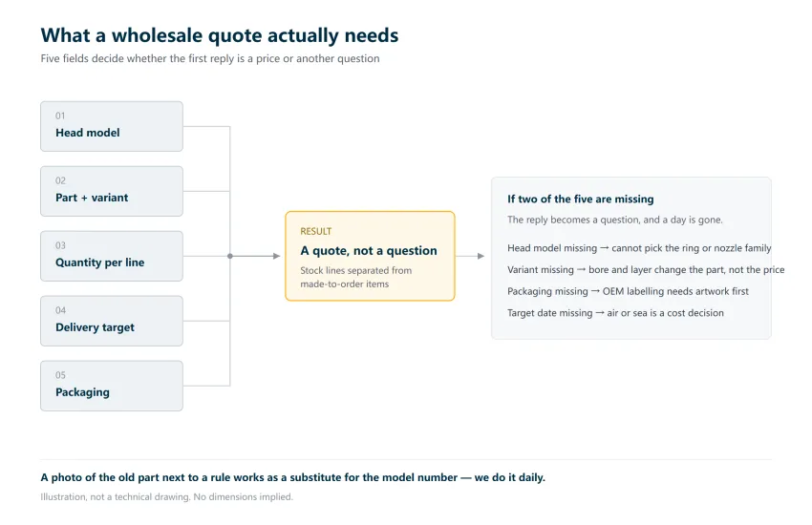Image resolution: width=812 pixels, height=525 pixels.
Task: Select the 01 Head model box
Action: [x=112, y=126]
